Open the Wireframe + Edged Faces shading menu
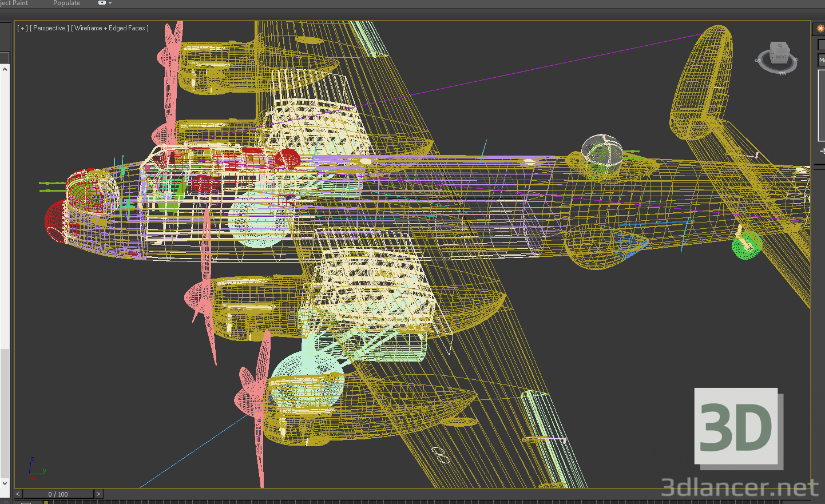 110,28
